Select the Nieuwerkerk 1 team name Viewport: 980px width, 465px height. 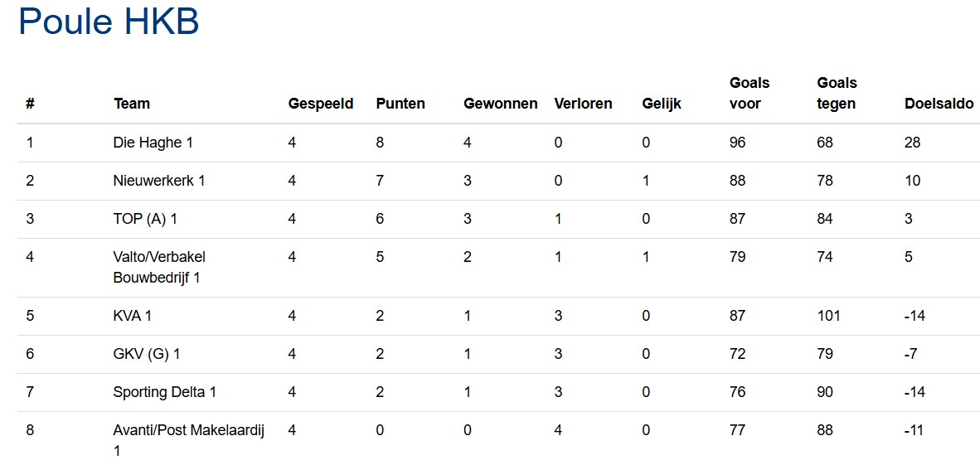[x=159, y=181]
